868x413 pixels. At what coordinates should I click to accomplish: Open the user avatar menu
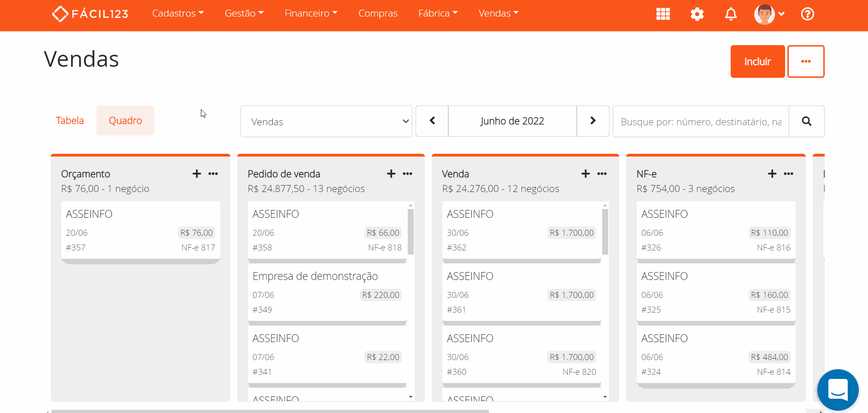(768, 14)
